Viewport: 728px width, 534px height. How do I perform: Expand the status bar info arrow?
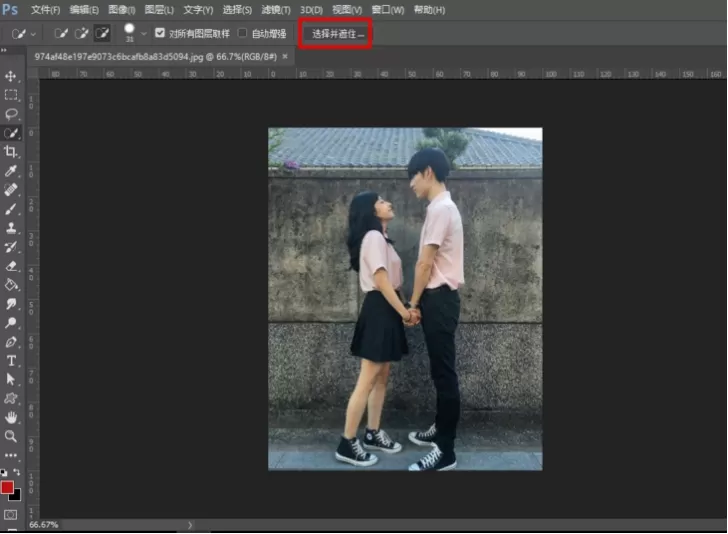(x=190, y=525)
